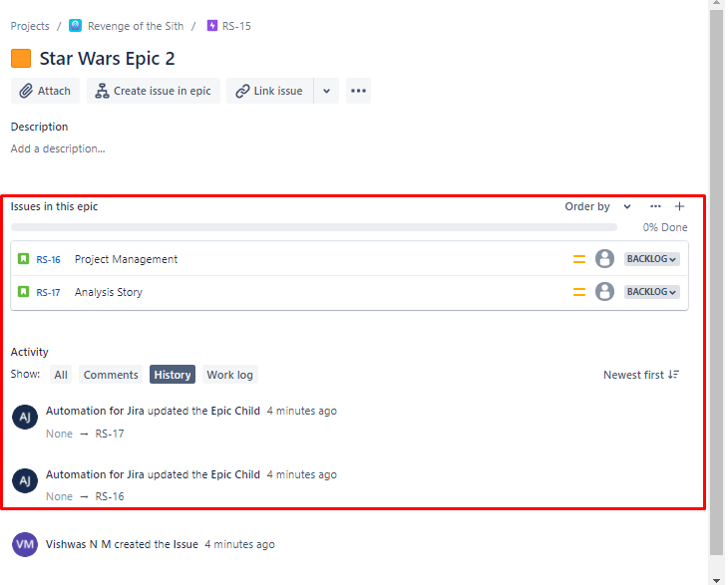Click story icon for RS-16
This screenshot has height=585, width=728.
[23, 259]
